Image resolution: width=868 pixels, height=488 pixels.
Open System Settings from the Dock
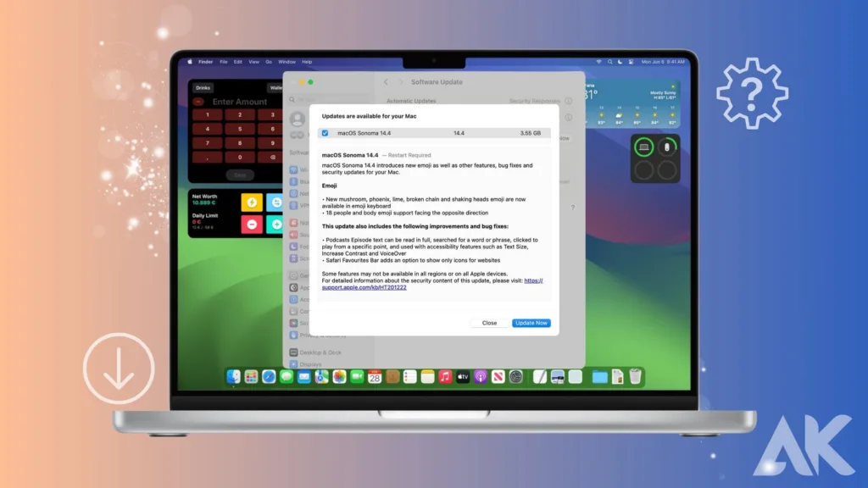pyautogui.click(x=516, y=377)
